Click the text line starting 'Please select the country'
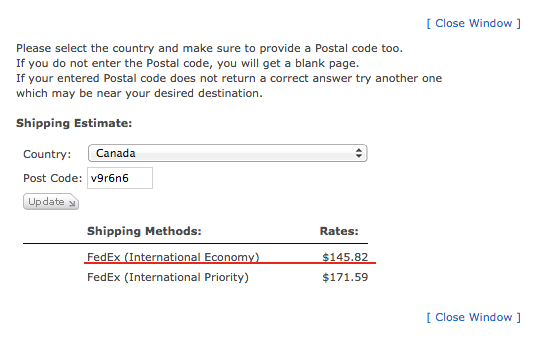The height and width of the screenshot is (361, 544). [x=210, y=48]
